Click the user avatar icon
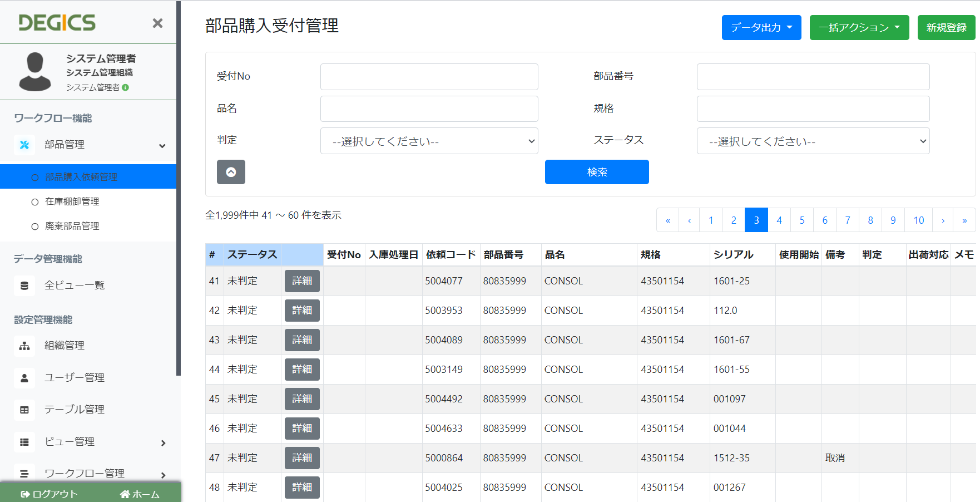 pos(34,72)
